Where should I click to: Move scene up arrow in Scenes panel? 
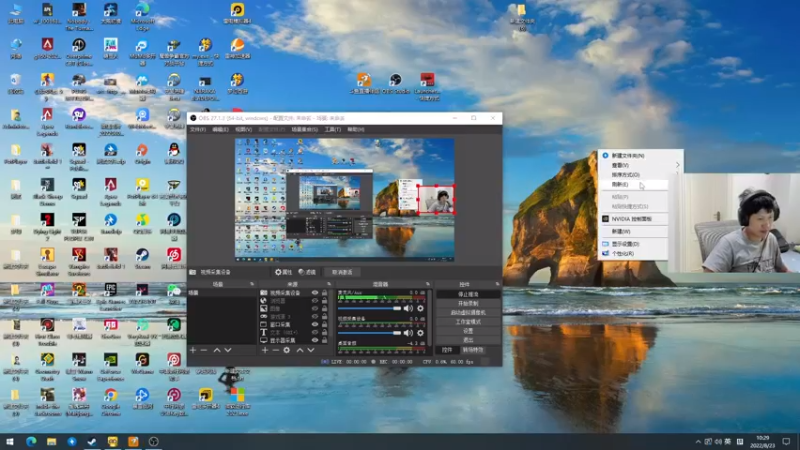pos(217,350)
